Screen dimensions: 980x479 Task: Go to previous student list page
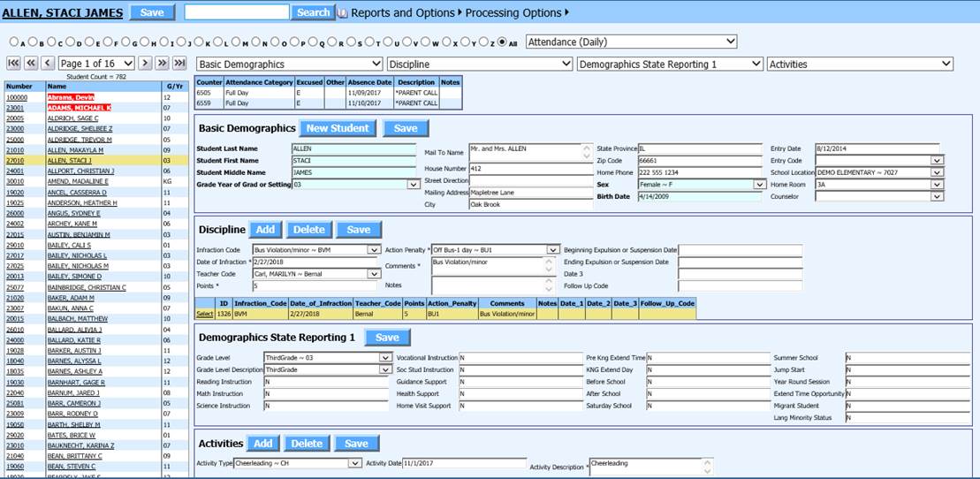coord(48,63)
